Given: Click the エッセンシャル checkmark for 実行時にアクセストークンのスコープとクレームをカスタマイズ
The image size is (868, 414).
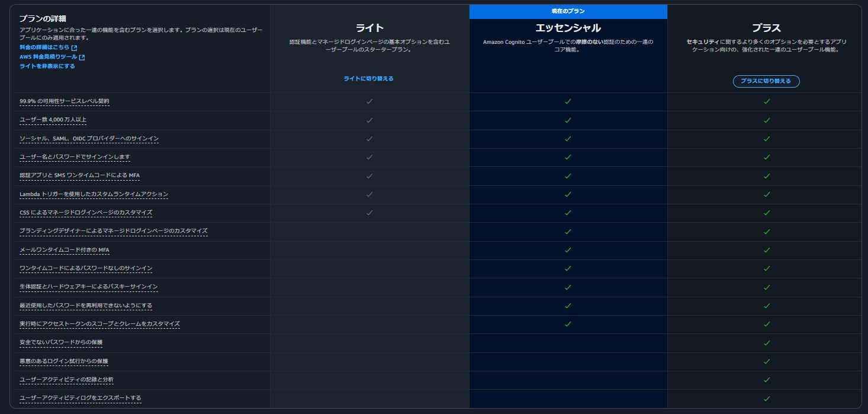Looking at the screenshot, I should click(x=568, y=324).
